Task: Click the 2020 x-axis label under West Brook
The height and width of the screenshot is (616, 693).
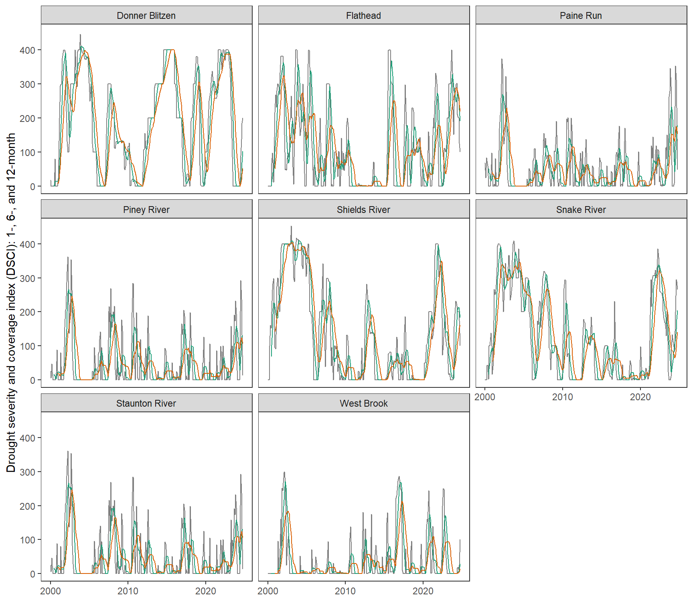Action: pos(423,591)
